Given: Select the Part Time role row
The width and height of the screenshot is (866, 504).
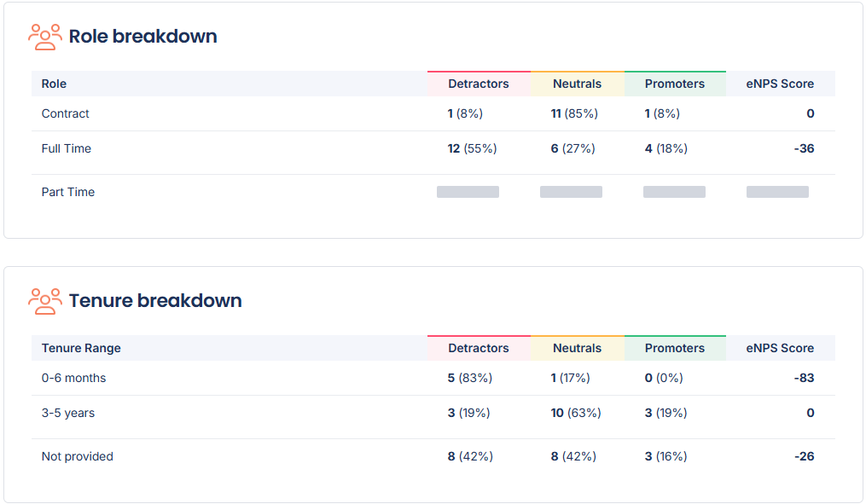Looking at the screenshot, I should tap(68, 192).
